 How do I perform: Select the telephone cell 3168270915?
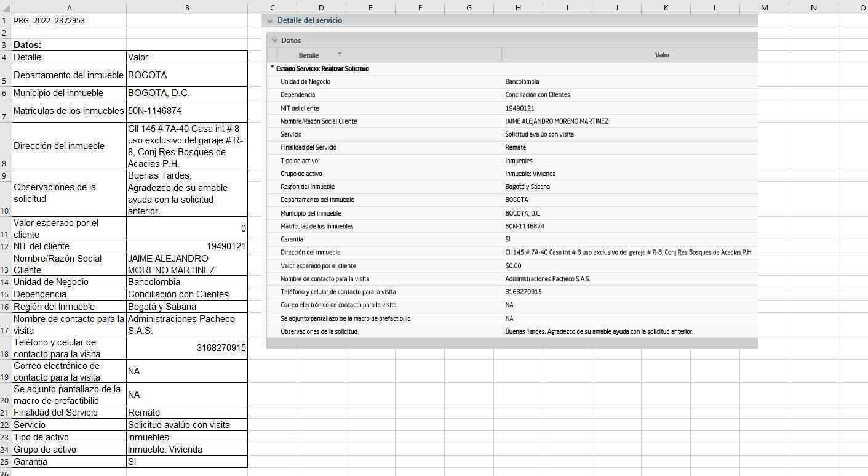click(187, 348)
